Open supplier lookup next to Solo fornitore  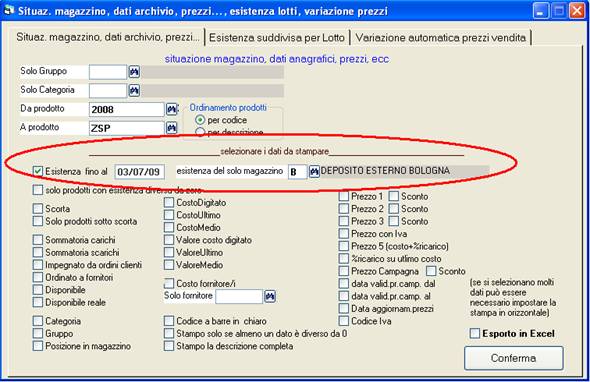tap(270, 296)
